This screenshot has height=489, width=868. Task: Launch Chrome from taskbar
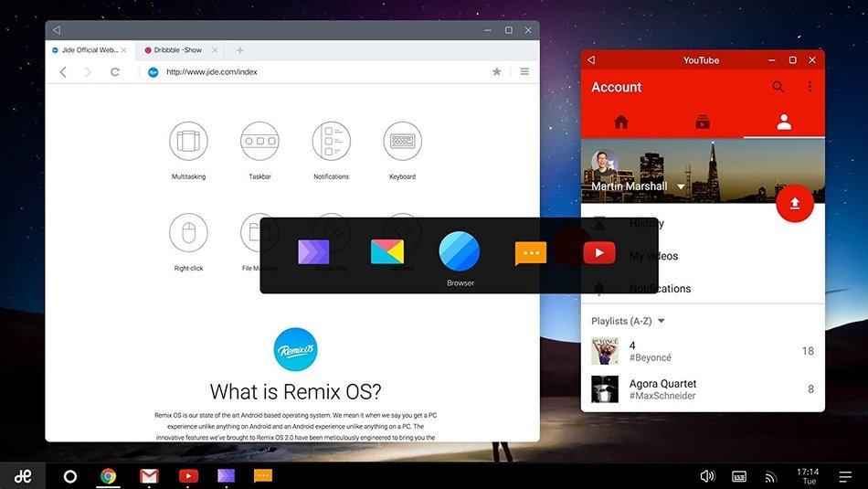coord(109,476)
